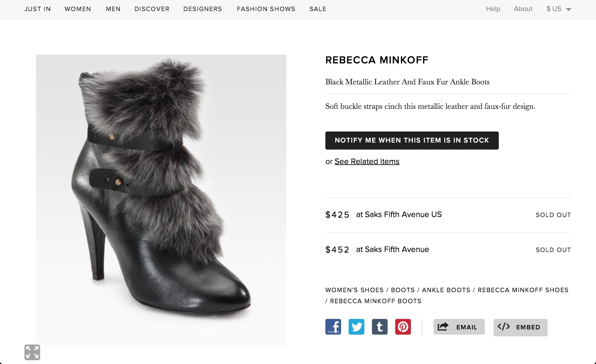Open the Embed code option
The image size is (596, 364).
click(520, 327)
